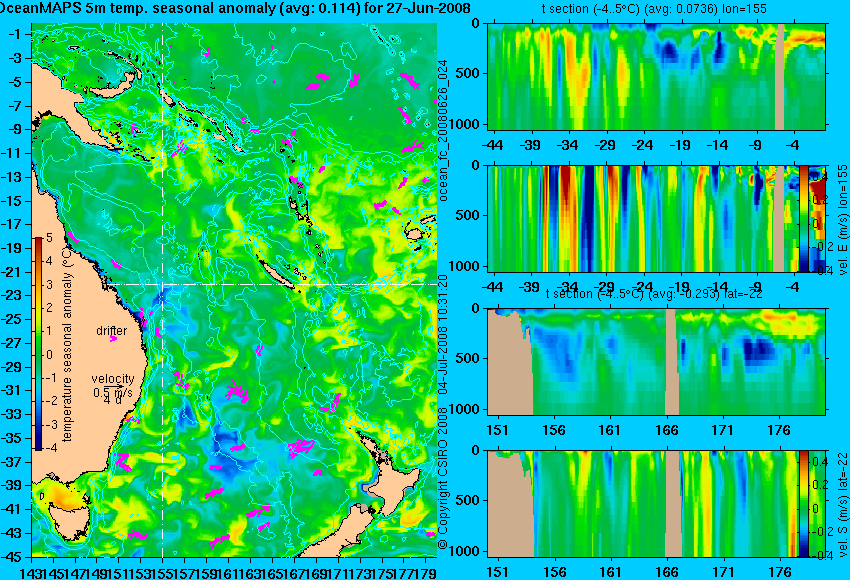
Task: Click the 'drifter' legend label
Action: [x=112, y=331]
